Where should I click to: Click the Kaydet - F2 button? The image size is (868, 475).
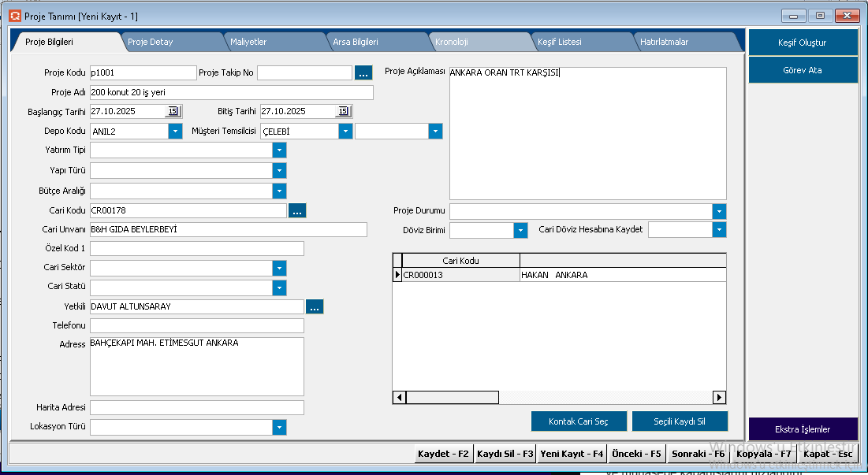pyautogui.click(x=443, y=454)
